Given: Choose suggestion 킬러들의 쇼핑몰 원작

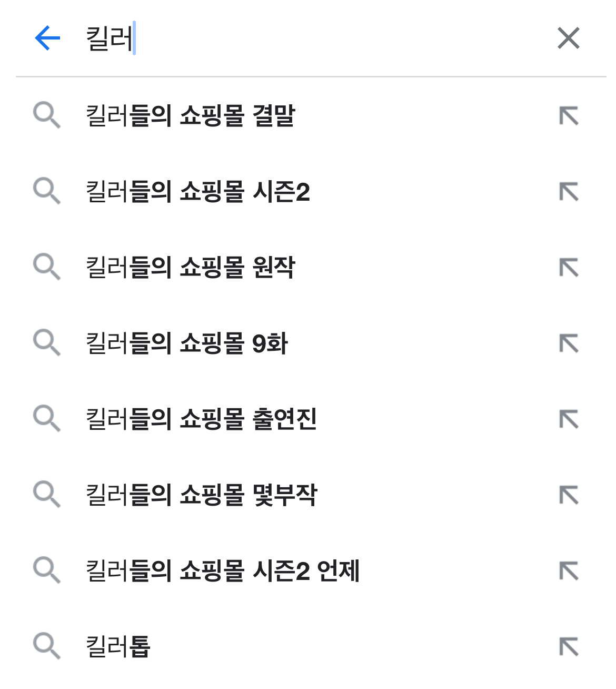Looking at the screenshot, I should click(190, 267).
